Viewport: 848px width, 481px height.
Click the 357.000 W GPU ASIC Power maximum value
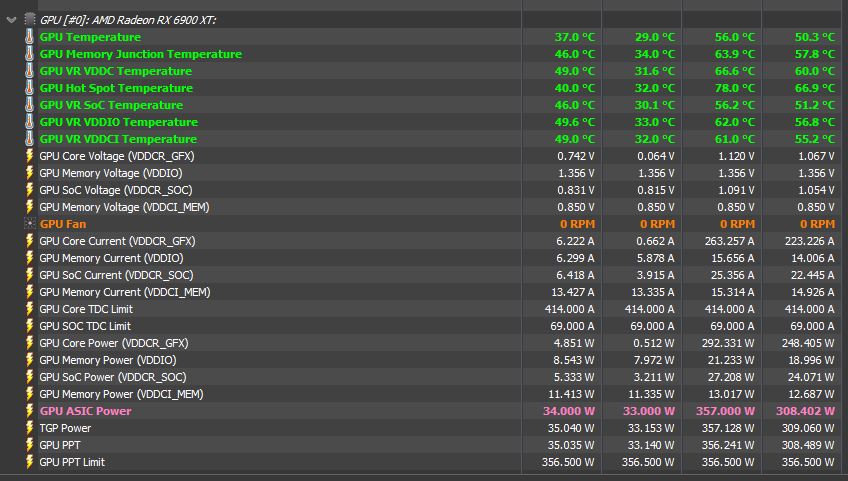point(725,411)
